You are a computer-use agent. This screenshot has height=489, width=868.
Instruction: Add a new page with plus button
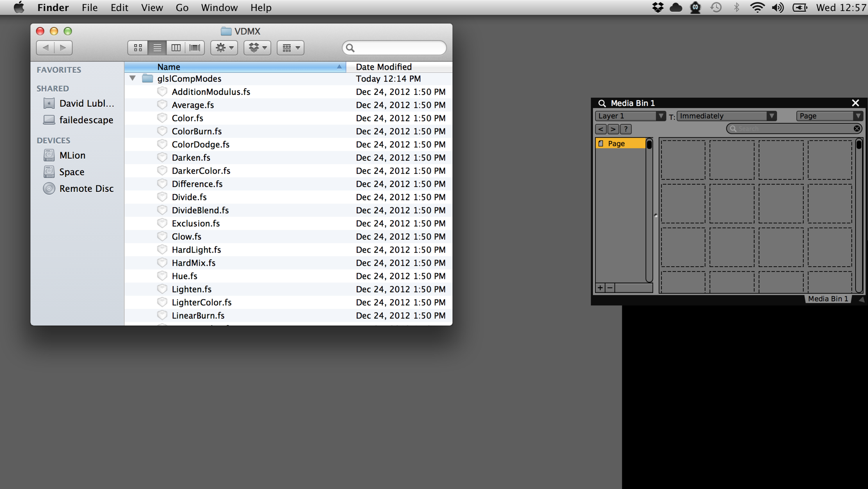click(x=600, y=288)
